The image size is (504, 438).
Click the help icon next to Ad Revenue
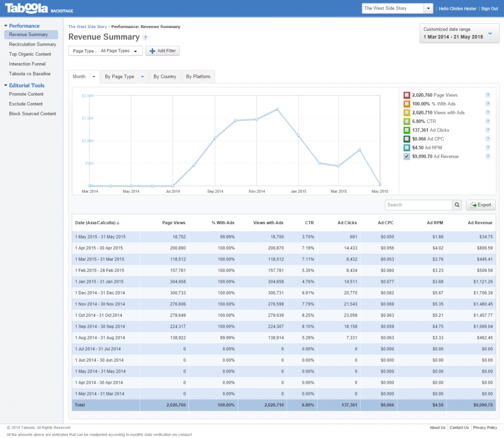pos(488,156)
